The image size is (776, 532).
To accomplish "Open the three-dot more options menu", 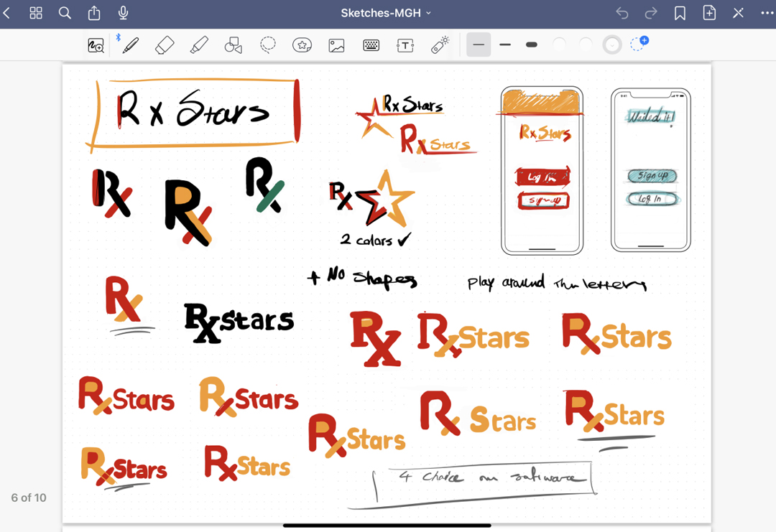I will [767, 13].
